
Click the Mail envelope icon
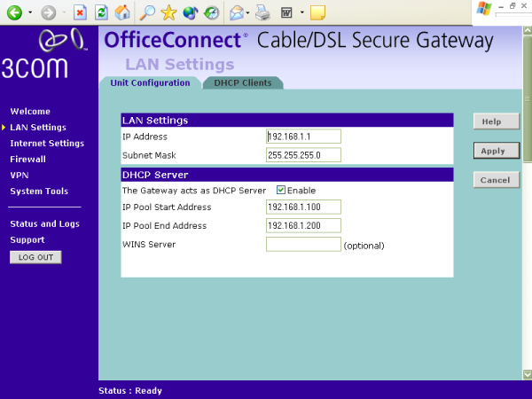(237, 13)
